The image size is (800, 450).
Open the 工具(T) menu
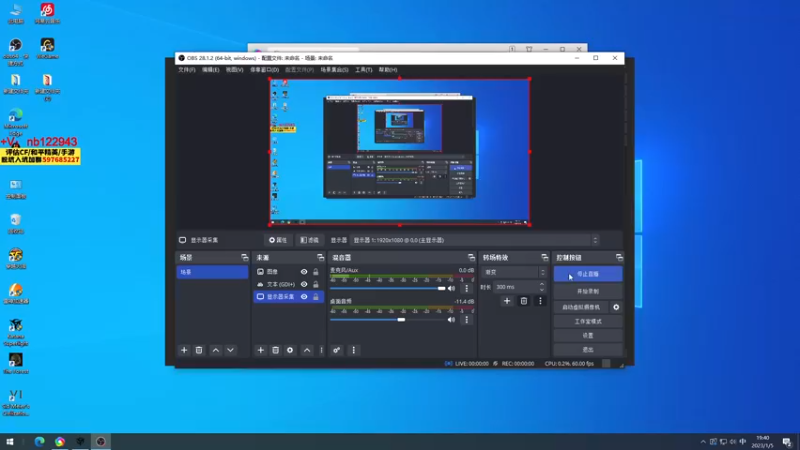[364, 70]
